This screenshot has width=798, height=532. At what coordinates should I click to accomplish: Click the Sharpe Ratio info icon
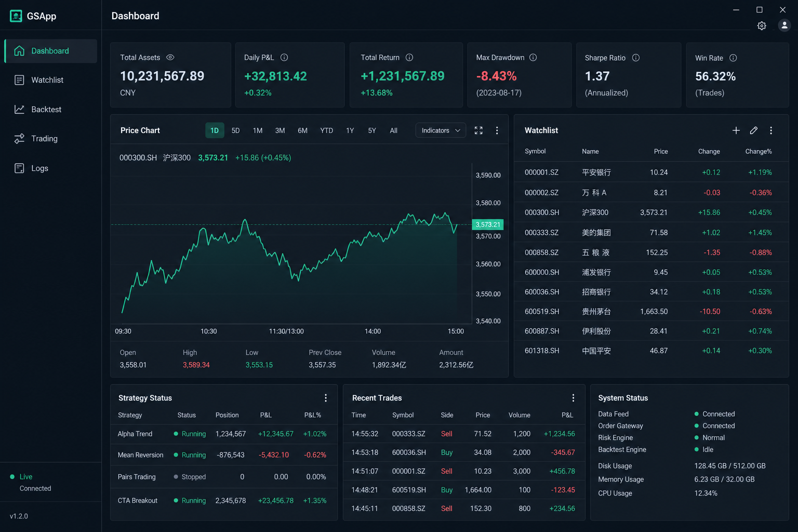(636, 58)
